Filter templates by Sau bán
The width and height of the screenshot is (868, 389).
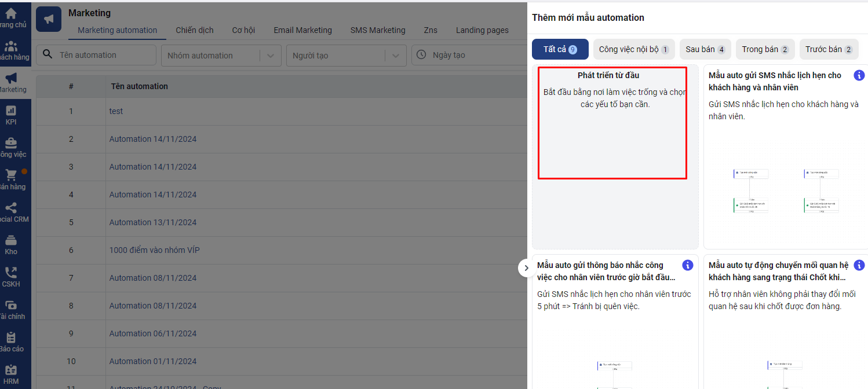[705, 49]
